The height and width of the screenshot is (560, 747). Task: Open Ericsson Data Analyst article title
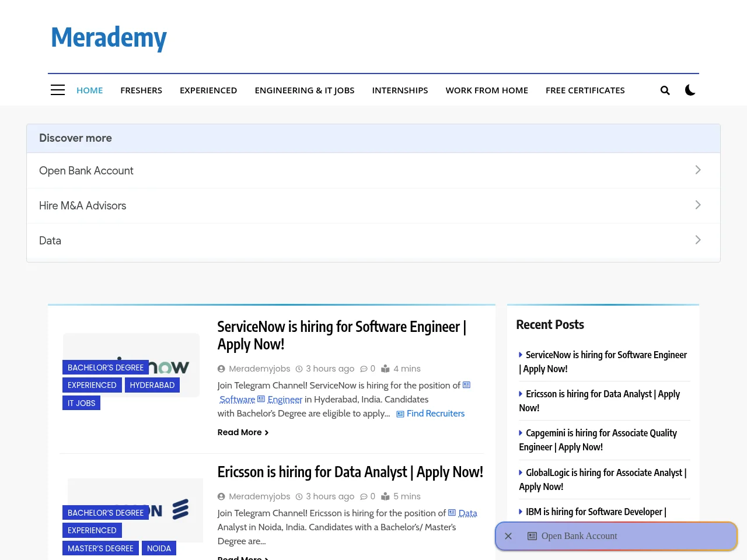(x=350, y=472)
